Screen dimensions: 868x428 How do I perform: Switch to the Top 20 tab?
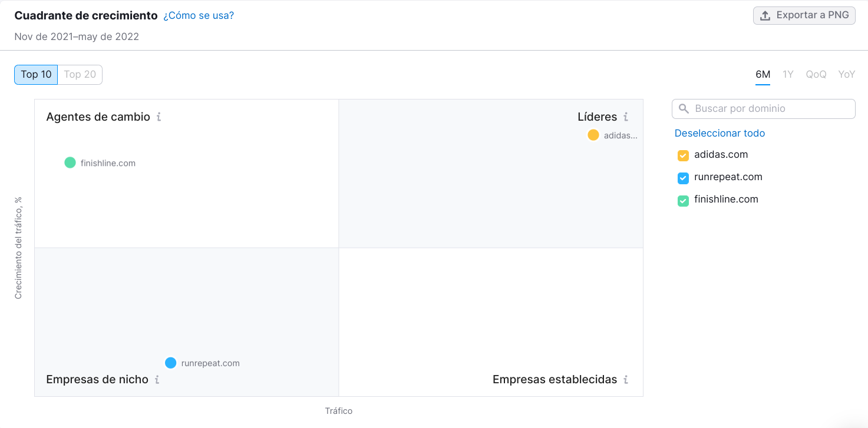80,75
